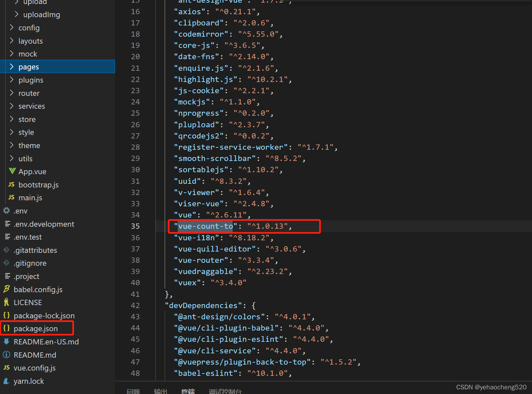Click the Babel icon beside babel.config.js

pos(7,289)
